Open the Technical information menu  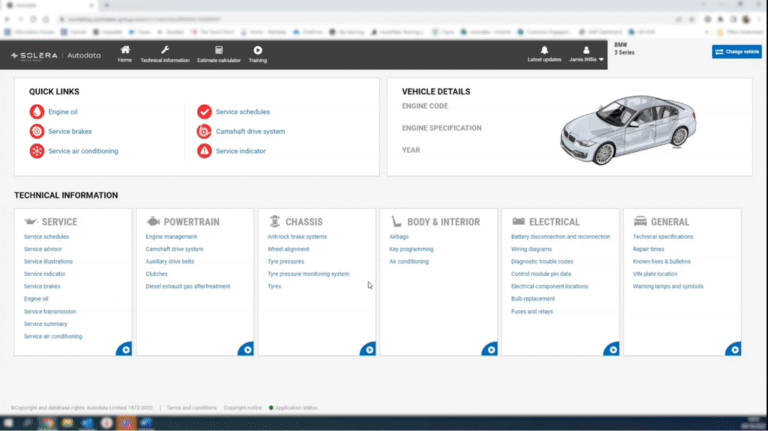pos(165,53)
